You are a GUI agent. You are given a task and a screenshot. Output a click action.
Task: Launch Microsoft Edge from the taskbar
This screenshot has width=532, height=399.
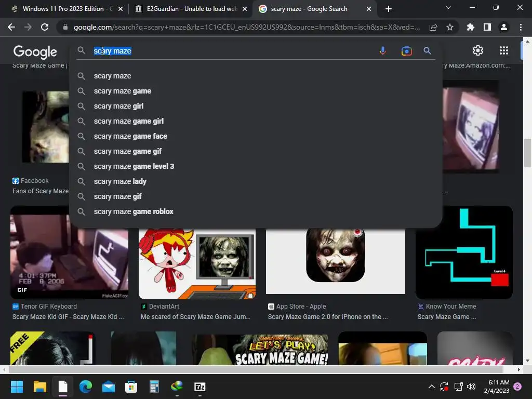coord(86,387)
